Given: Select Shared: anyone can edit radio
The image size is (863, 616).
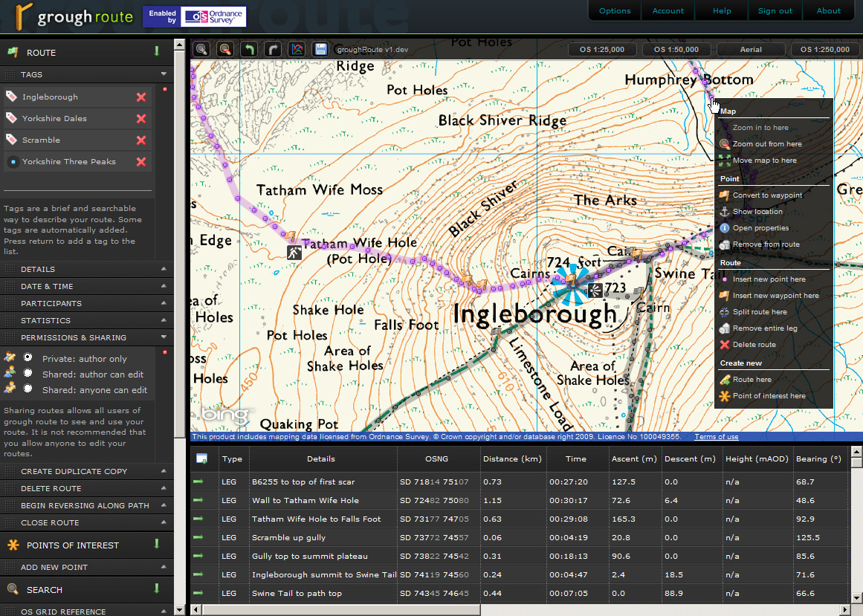Looking at the screenshot, I should click(x=28, y=389).
